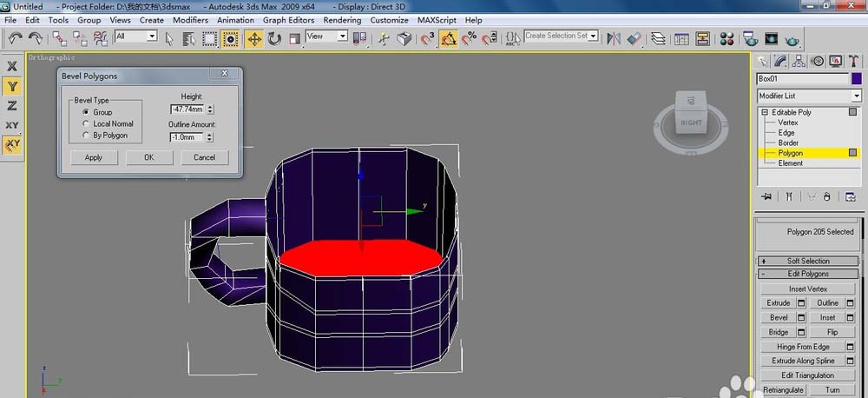
Task: Open the MAXScript menu
Action: tap(437, 20)
